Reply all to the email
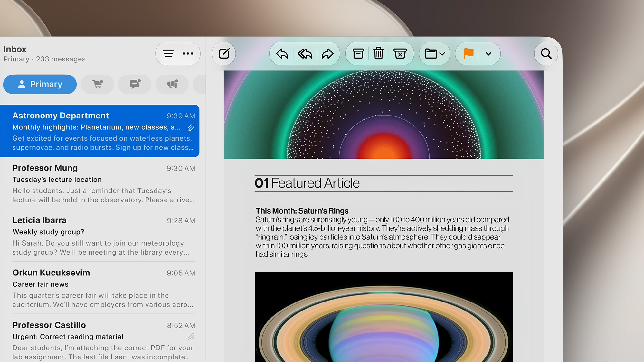The height and width of the screenshot is (362, 644). 305,54
